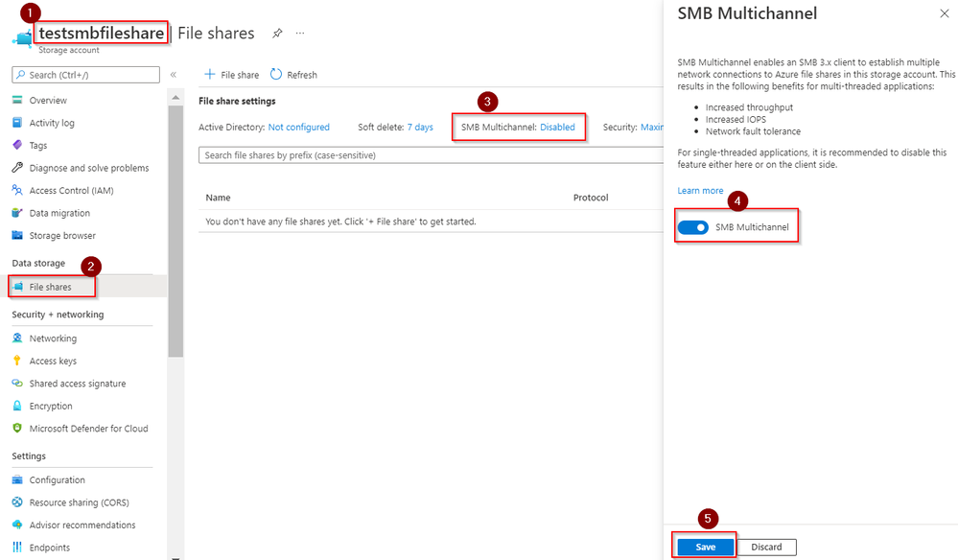Open Endpoints menu item
Viewport: 958px width, 560px height.
[50, 548]
